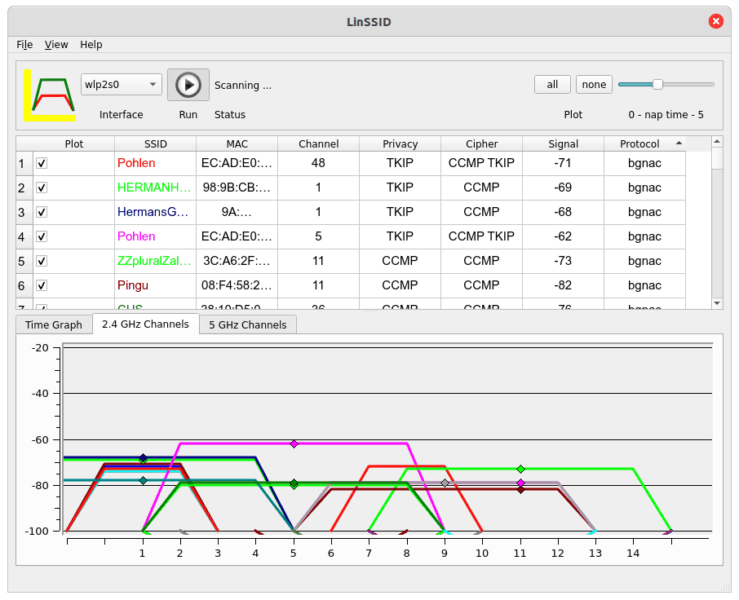Click the table scrollbar up arrow

pos(717,141)
